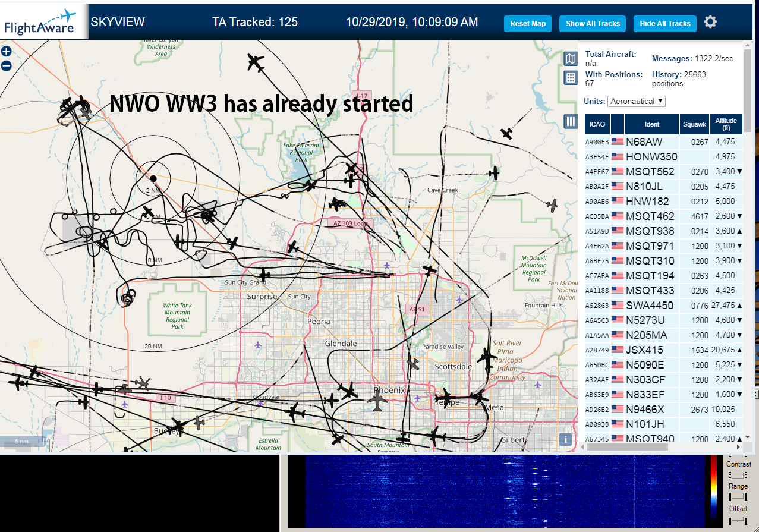Click altitude value 27,475
759x532 pixels.
click(723, 306)
